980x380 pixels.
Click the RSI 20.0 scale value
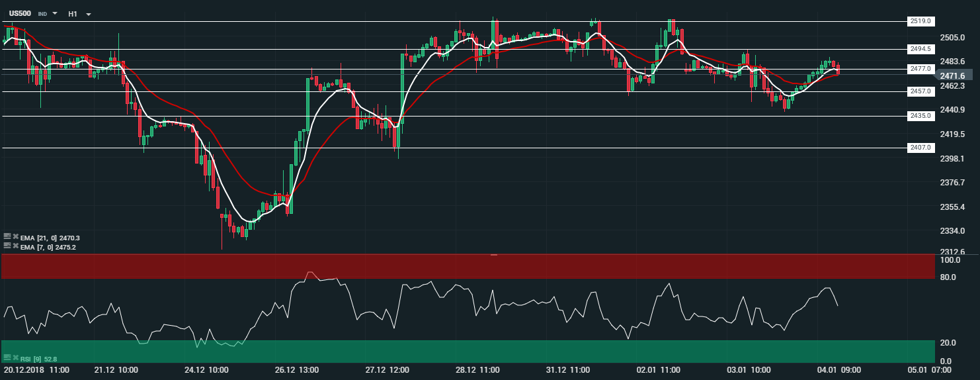(948, 343)
